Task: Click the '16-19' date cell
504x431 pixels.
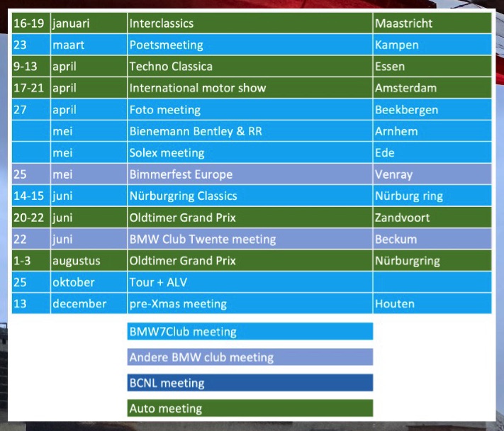Action: [x=31, y=23]
